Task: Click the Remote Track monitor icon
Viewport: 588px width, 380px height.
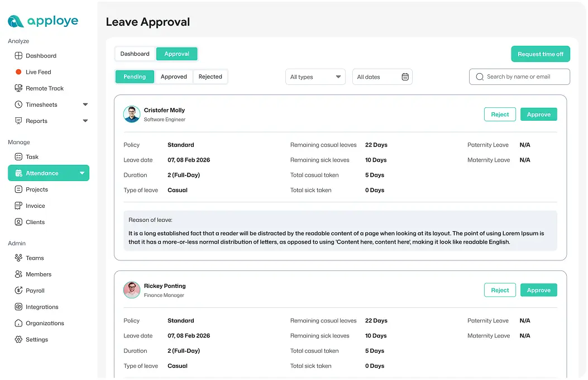Action: pos(18,88)
